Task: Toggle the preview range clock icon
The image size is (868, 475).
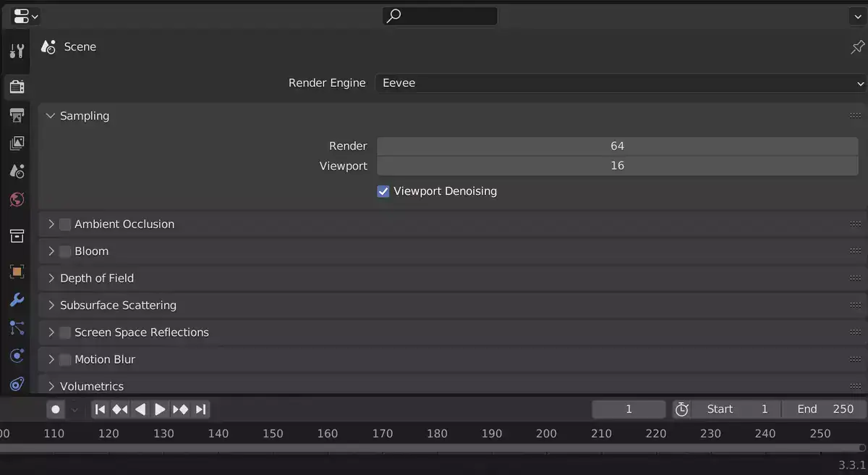Action: [x=681, y=410]
